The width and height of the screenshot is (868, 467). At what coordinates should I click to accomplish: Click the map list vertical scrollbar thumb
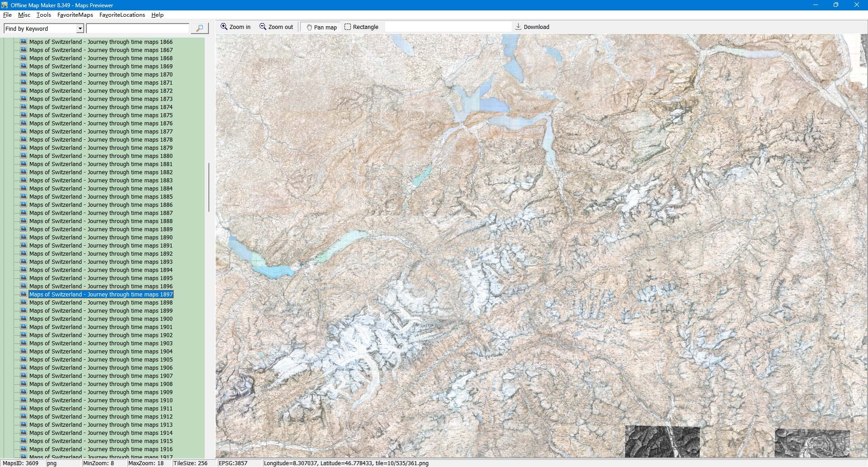point(208,187)
